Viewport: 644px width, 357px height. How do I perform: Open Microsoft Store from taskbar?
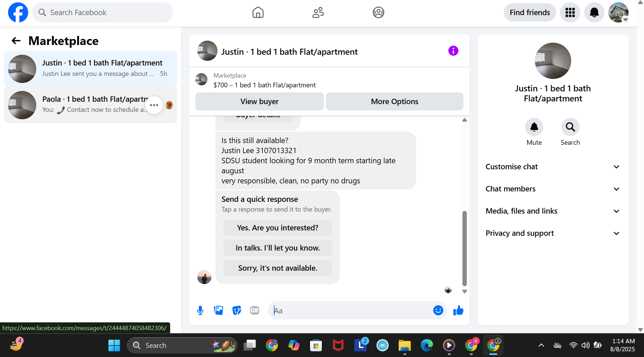316,345
